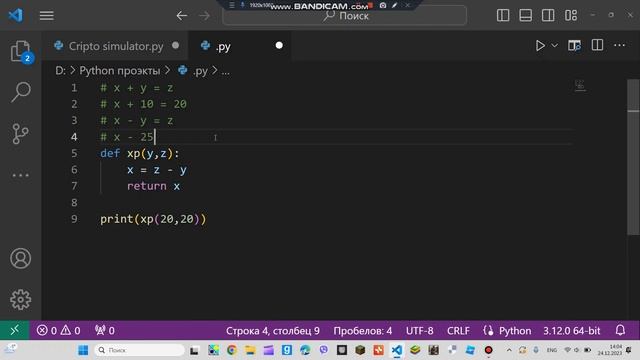Select interpreter via '3.12.0 64-bit'
The height and width of the screenshot is (360, 640).
[571, 331]
